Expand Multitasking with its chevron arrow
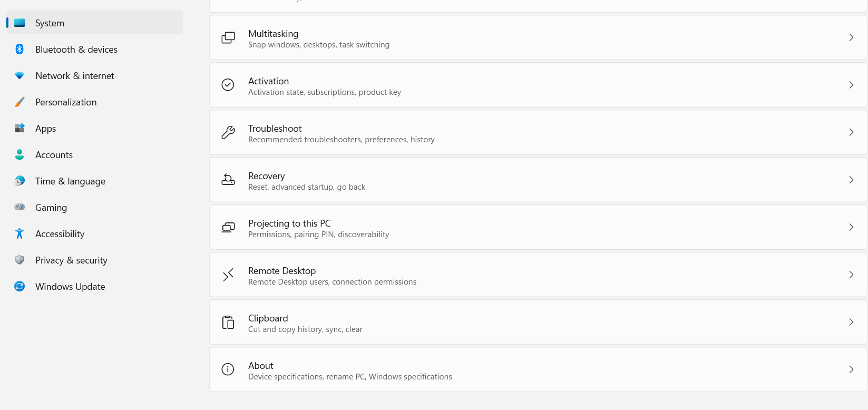868x410 pixels. (851, 37)
